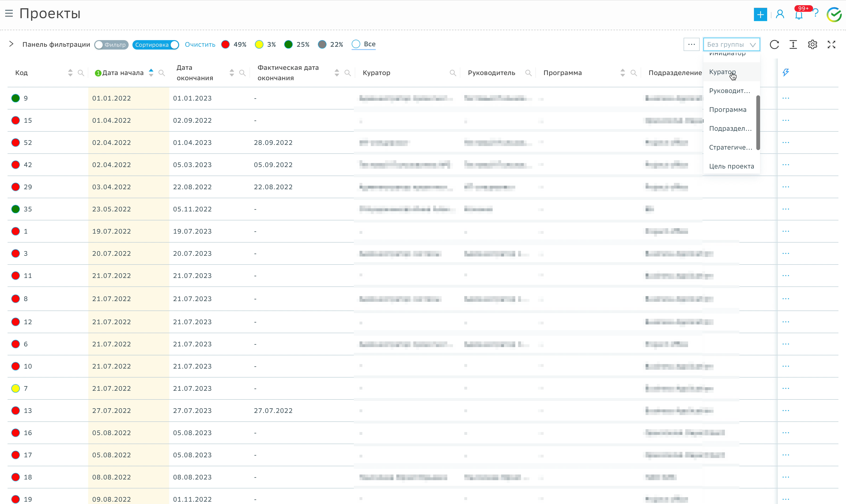Screen dimensions: 846x504
Task: Search in the Куратор column
Action: point(453,73)
